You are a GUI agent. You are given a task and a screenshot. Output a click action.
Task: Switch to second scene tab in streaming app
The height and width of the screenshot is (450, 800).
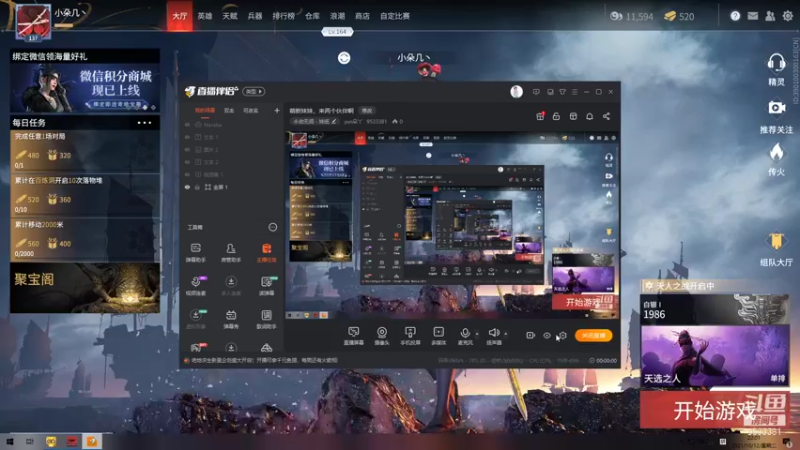(229, 110)
